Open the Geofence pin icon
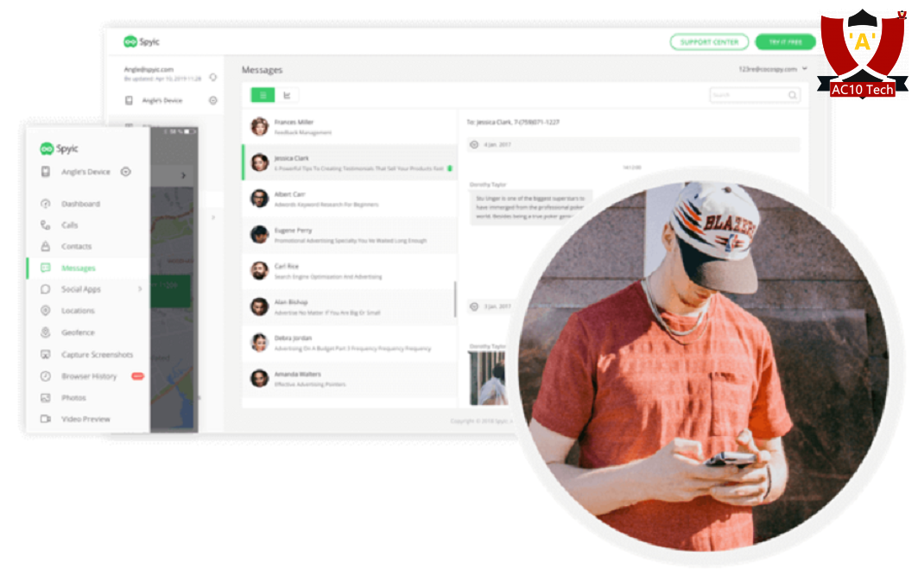Screen dimensions: 918x588 45,332
